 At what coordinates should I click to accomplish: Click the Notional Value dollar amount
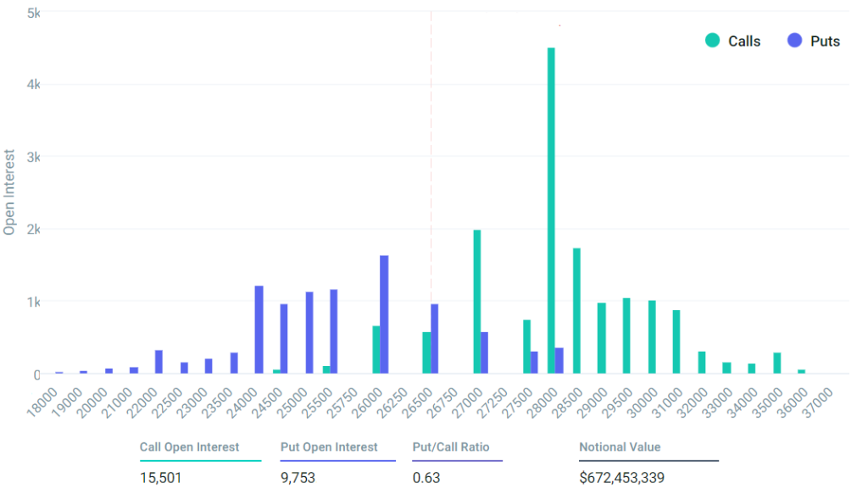(621, 478)
